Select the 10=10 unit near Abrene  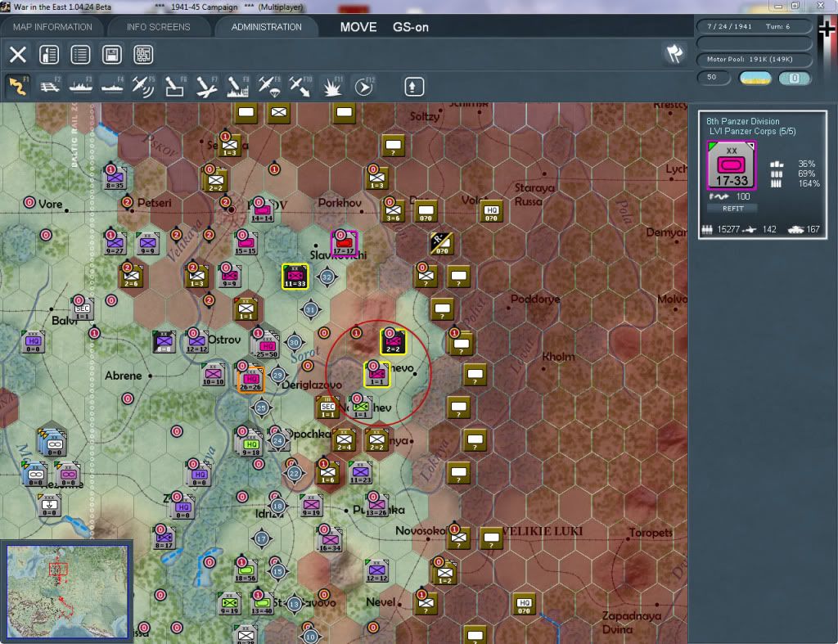coord(213,375)
